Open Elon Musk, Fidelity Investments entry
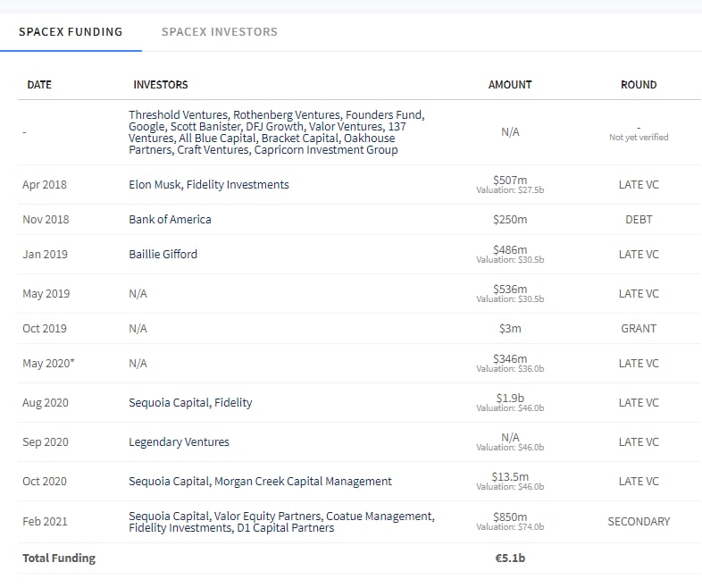Image resolution: width=702 pixels, height=588 pixels. point(209,184)
